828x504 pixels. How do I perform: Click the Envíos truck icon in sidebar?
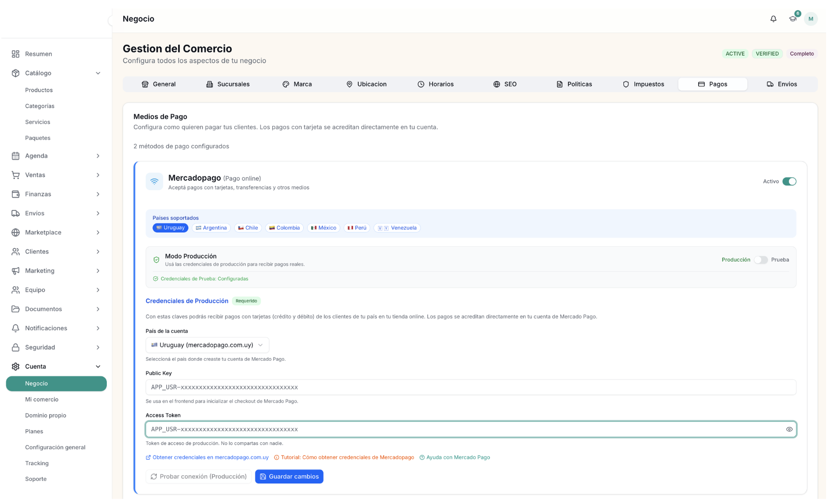coord(15,213)
